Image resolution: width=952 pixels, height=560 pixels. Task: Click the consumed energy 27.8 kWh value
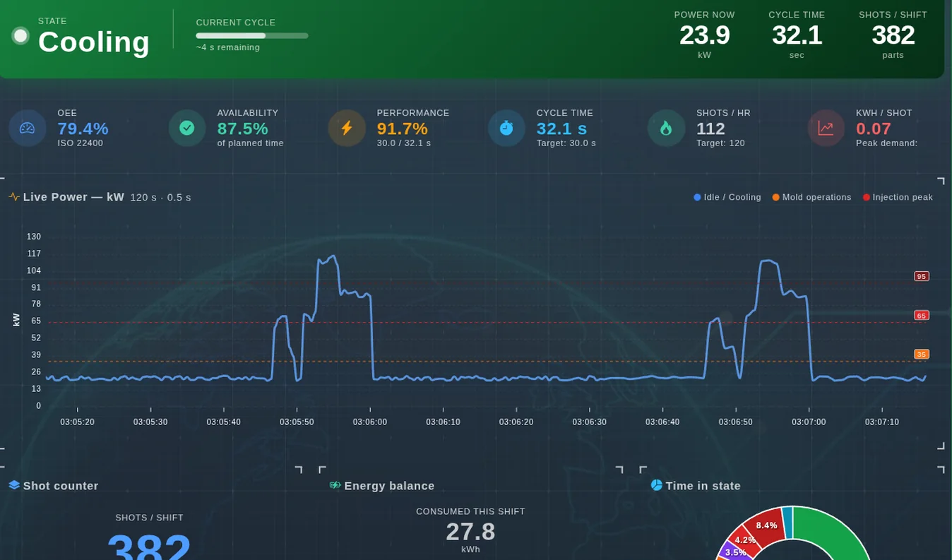click(470, 532)
